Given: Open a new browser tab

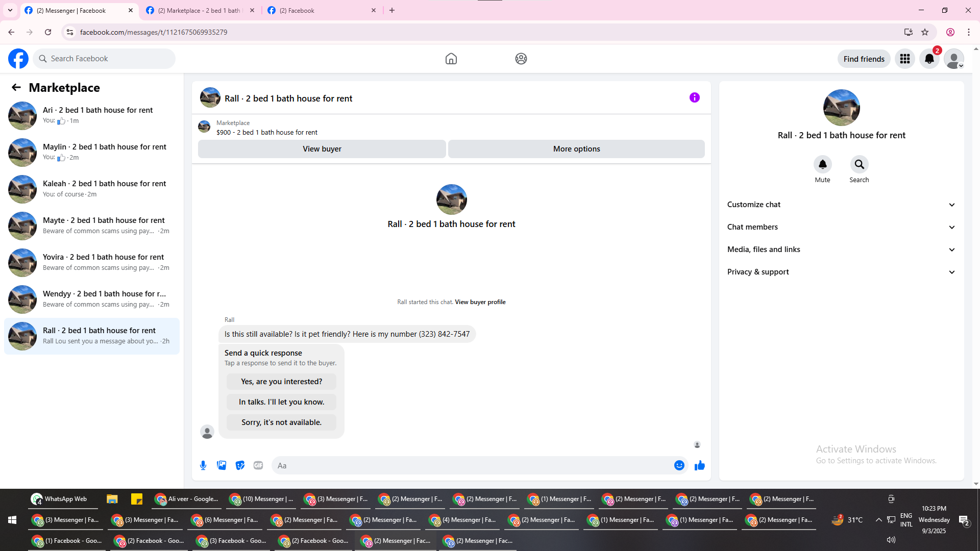Looking at the screenshot, I should (x=392, y=10).
